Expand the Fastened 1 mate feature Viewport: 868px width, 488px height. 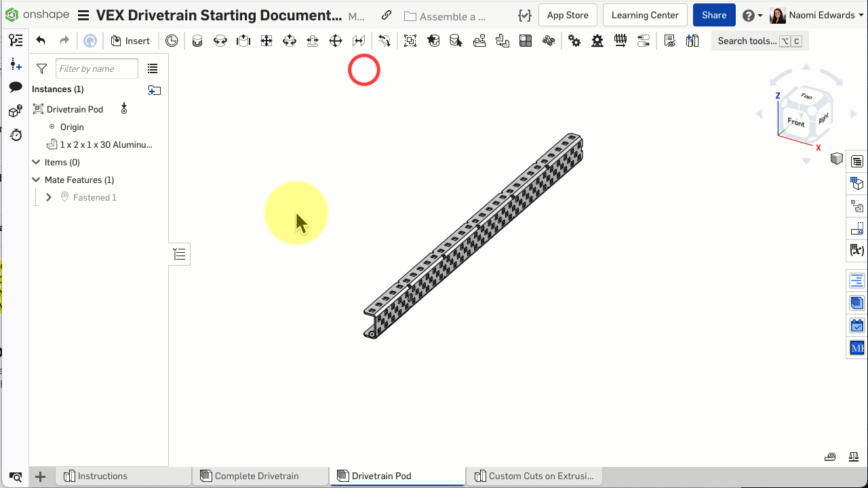pos(49,197)
